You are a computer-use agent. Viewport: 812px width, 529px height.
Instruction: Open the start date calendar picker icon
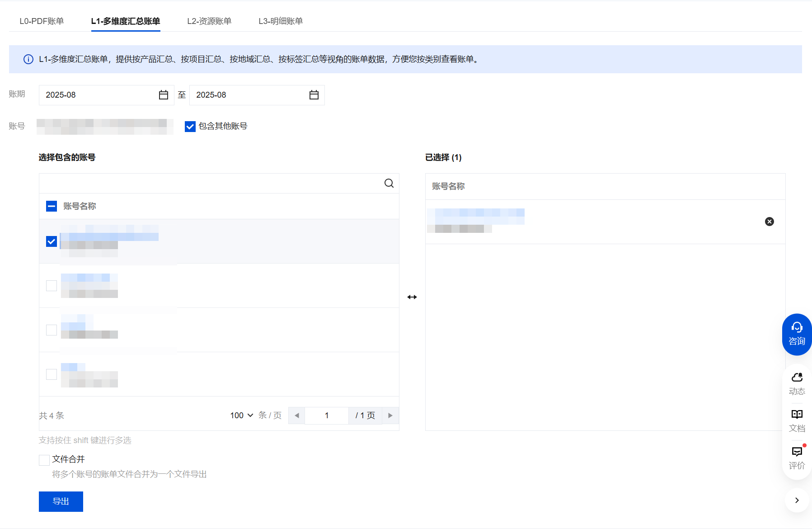coord(164,95)
